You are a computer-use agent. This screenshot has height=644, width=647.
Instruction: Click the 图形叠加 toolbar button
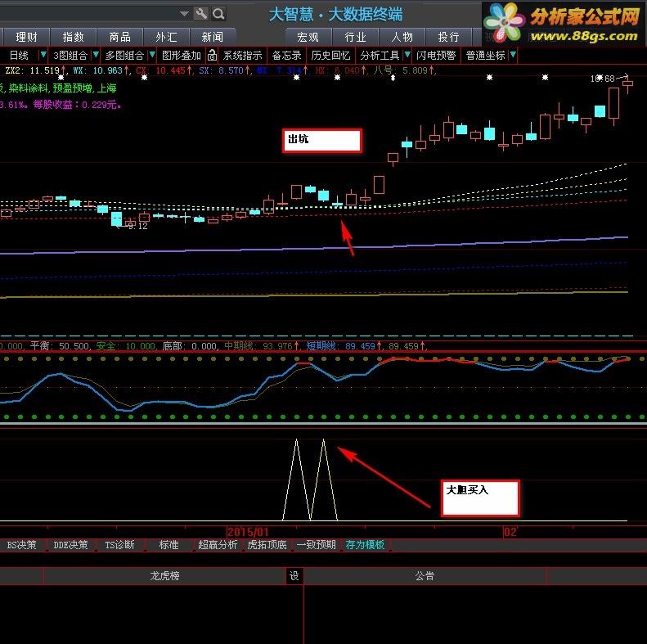point(182,56)
